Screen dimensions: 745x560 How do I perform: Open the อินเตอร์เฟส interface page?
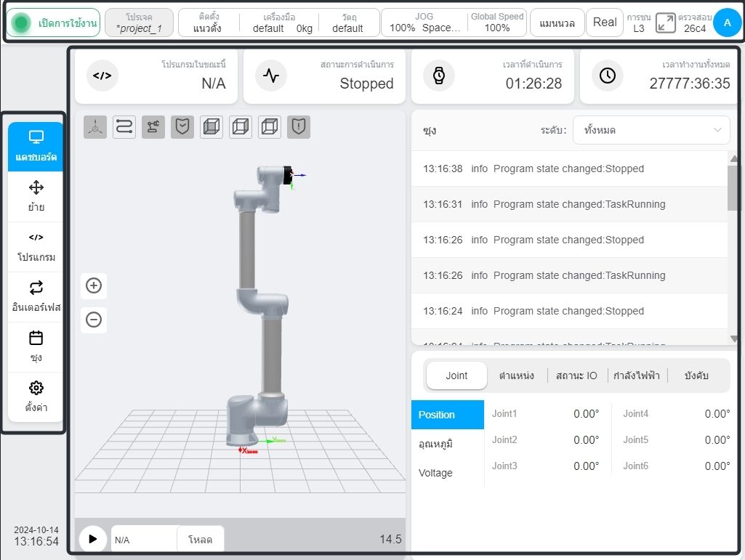36,297
